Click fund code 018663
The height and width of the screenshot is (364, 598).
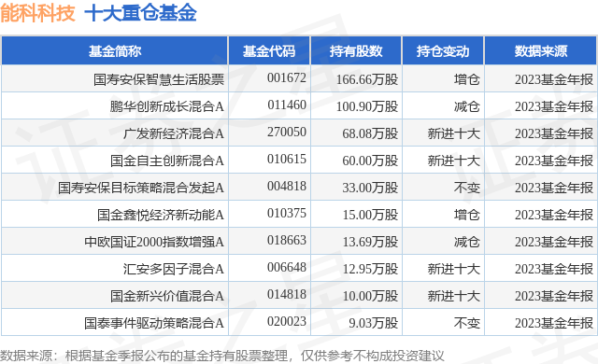pos(287,240)
